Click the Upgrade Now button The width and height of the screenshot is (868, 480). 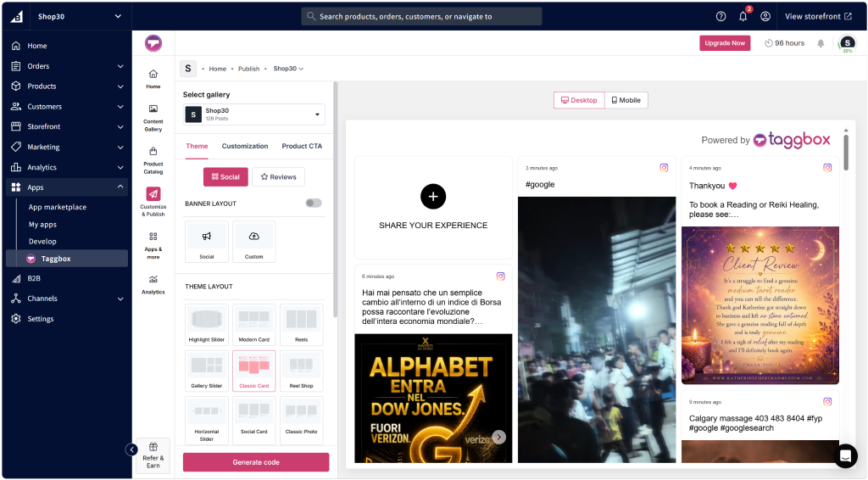pos(725,43)
